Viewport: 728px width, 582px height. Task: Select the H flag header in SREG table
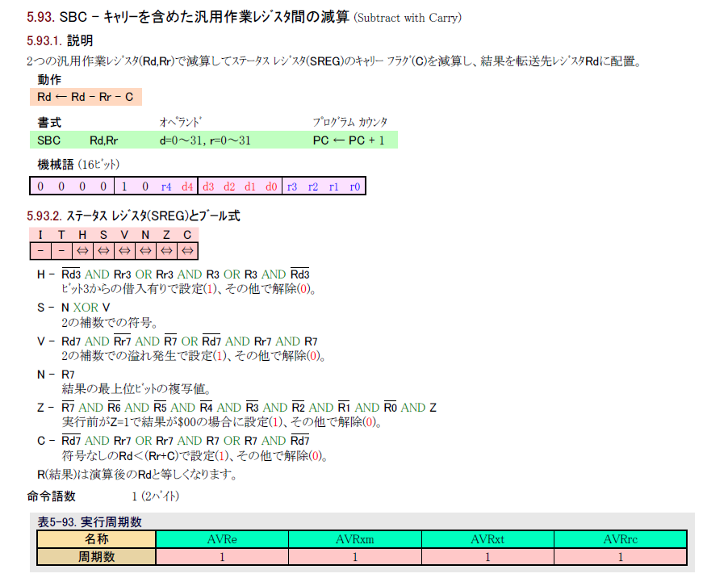[x=82, y=235]
